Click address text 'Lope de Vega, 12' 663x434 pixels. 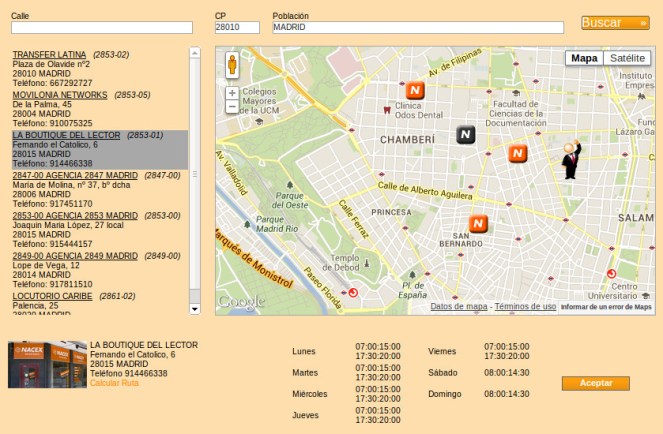coord(46,265)
